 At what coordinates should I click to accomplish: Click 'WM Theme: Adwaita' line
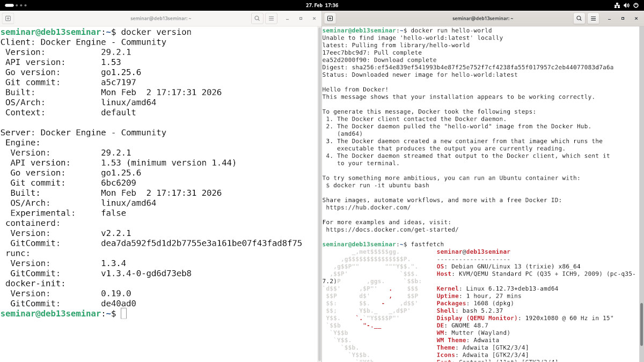[x=468, y=340]
